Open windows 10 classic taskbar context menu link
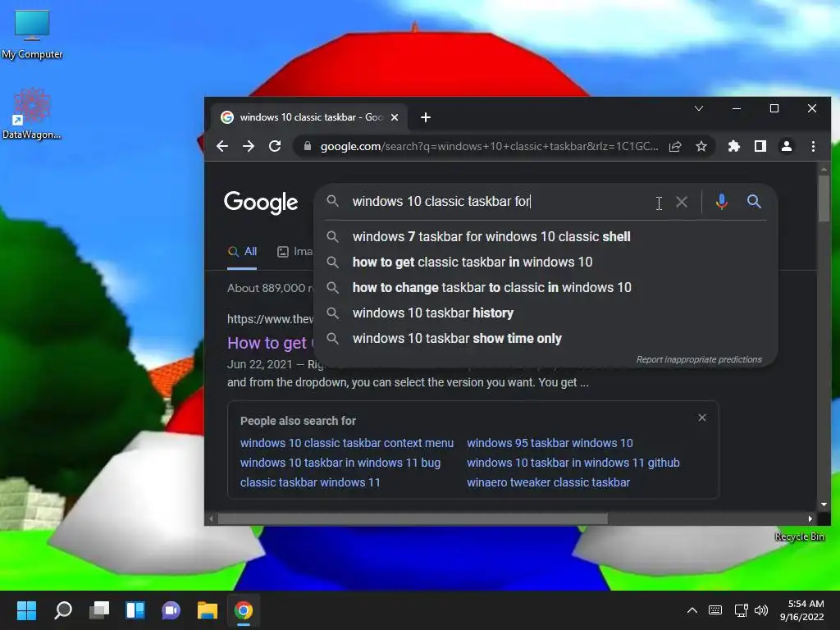This screenshot has width=840, height=630. [x=347, y=443]
